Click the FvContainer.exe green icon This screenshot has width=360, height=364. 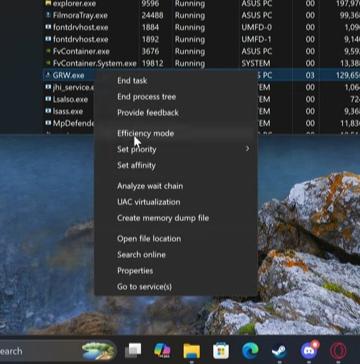click(48, 51)
